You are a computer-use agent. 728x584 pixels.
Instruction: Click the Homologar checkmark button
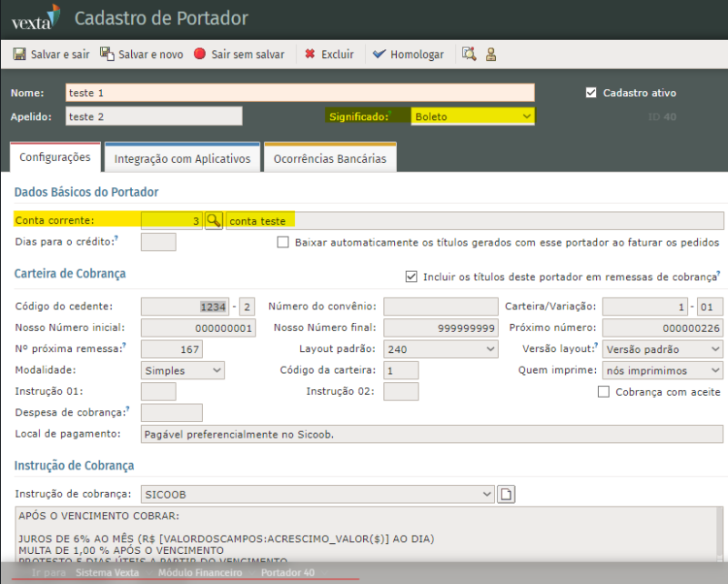pos(409,55)
